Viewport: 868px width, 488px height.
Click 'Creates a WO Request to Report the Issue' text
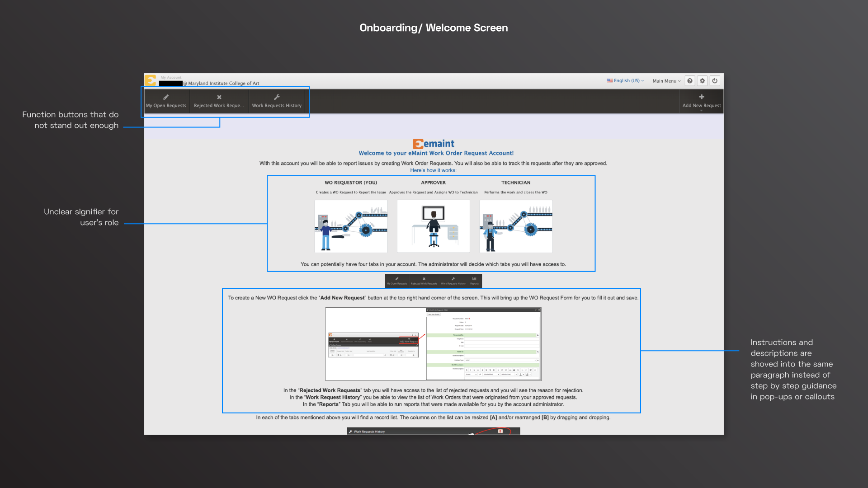(x=351, y=192)
